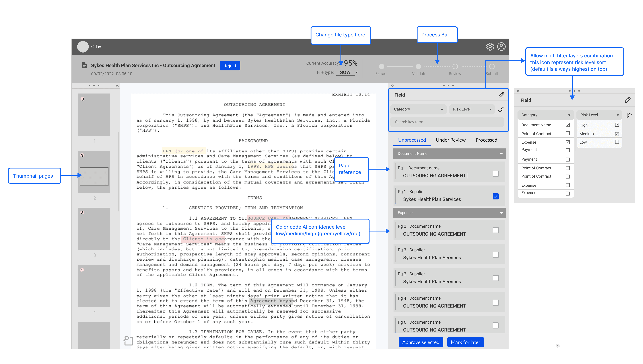
Task: Click the Search key term input field
Action: click(447, 122)
